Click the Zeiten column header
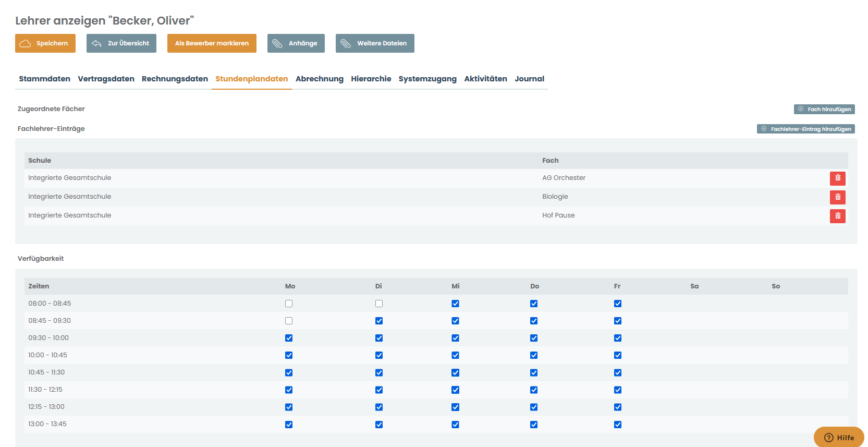868x447 pixels. tap(39, 286)
